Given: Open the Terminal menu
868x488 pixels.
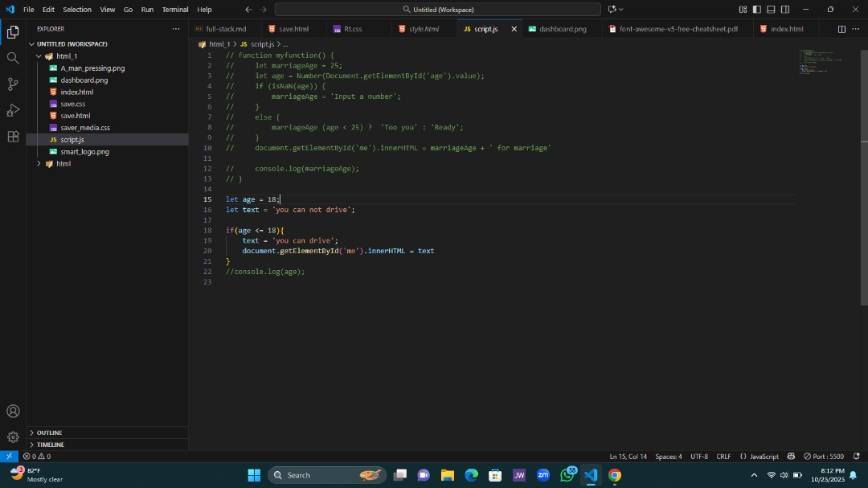Looking at the screenshot, I should pos(175,10).
